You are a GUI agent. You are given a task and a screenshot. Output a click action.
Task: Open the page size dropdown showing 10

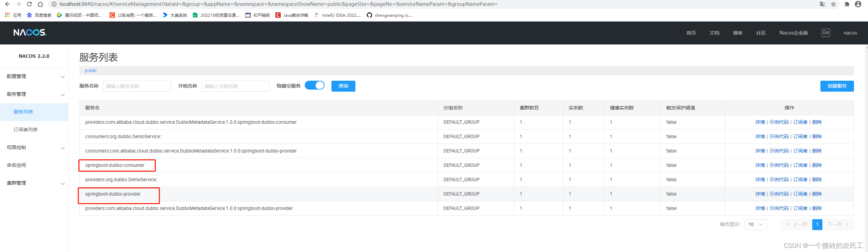756,224
